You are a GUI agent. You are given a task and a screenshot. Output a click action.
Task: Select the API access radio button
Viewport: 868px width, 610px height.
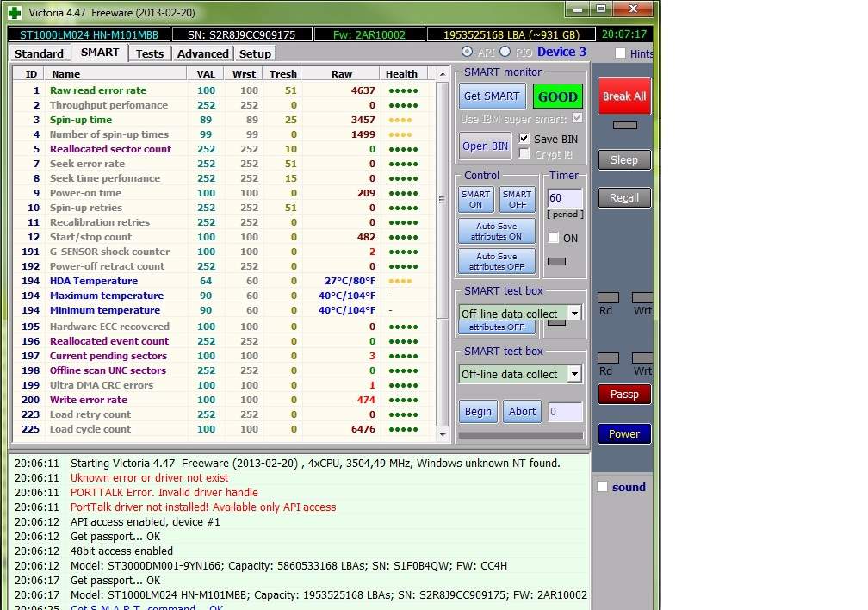(x=468, y=52)
